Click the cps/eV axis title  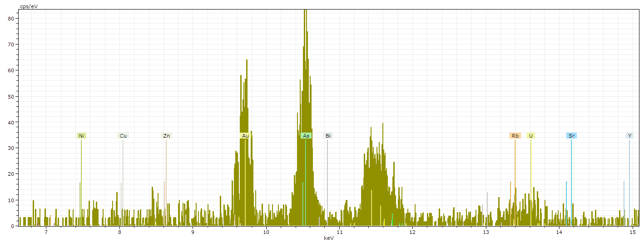pos(29,6)
